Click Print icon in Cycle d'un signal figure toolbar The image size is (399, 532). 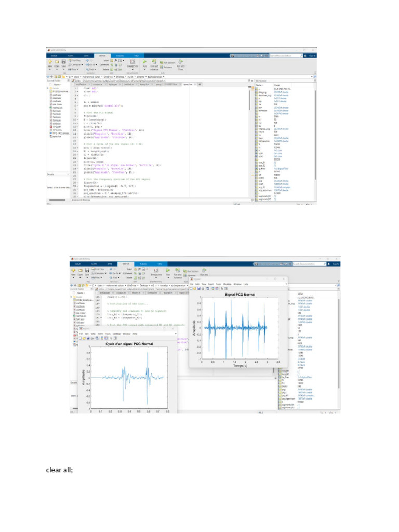point(92,338)
